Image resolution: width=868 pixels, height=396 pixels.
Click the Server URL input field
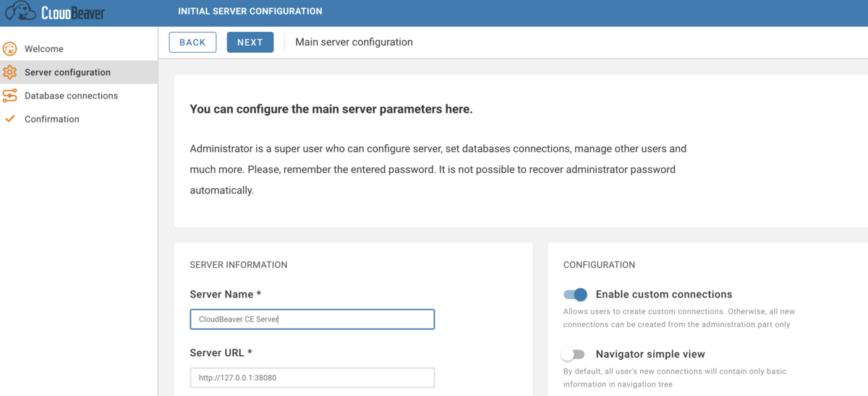click(x=312, y=377)
